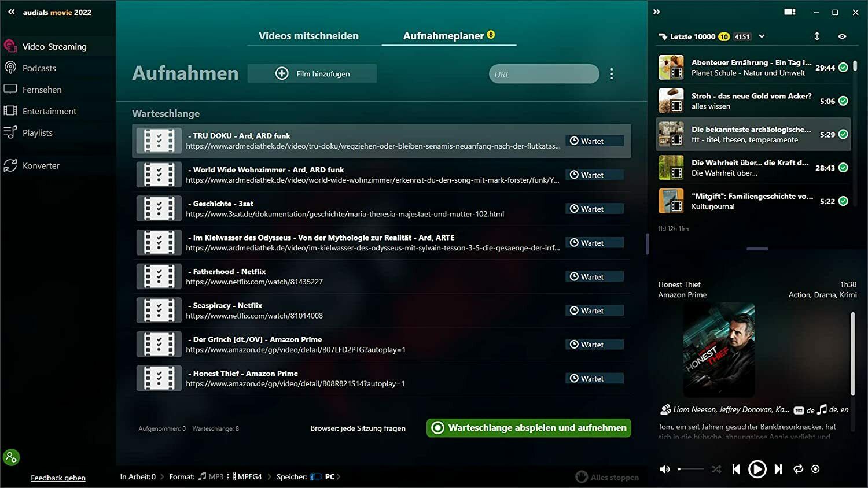868x488 pixels.
Task: Toggle repeat playback mode
Action: click(799, 469)
